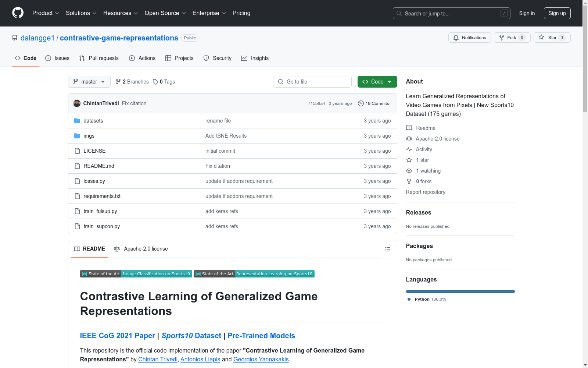This screenshot has height=368, width=588.
Task: Click the commit history clock icon
Action: click(x=361, y=103)
